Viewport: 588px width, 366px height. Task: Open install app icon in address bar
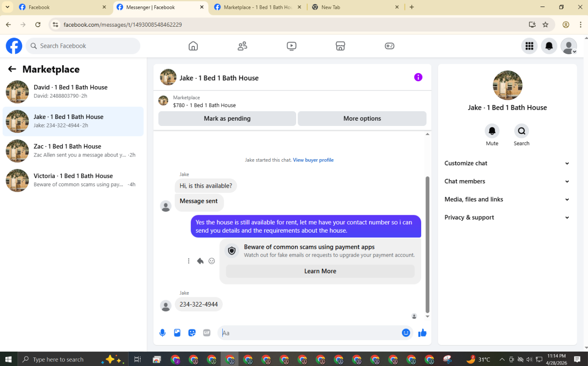(x=532, y=25)
